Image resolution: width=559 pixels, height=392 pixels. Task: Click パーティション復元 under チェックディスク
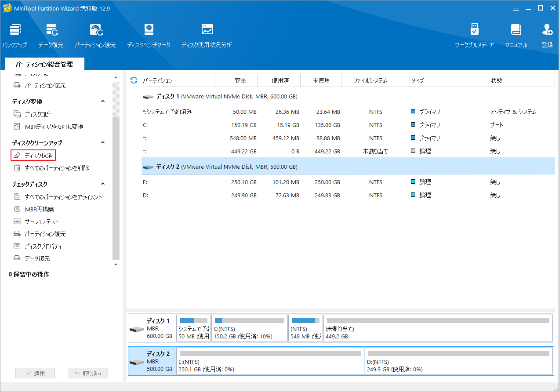[x=40, y=234]
